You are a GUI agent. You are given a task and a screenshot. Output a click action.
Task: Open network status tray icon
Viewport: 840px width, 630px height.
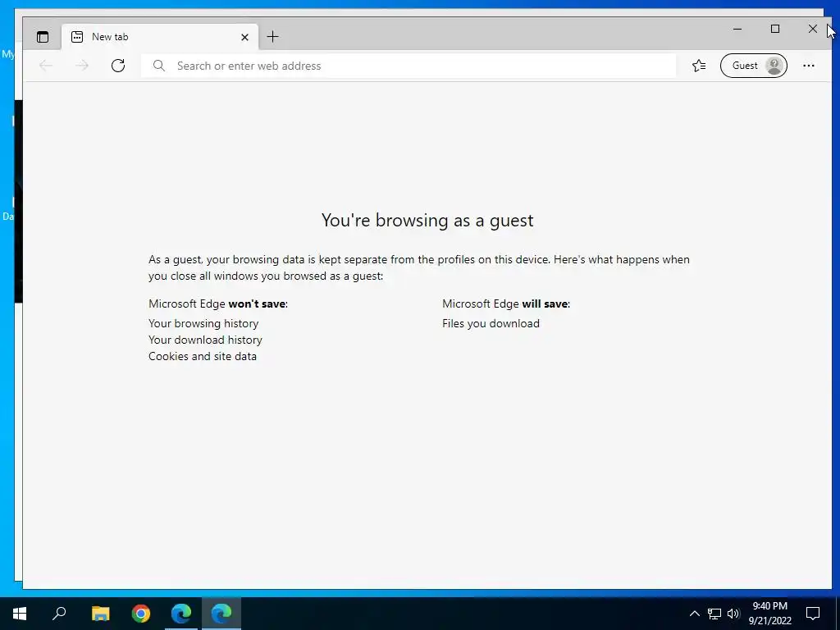[x=714, y=614]
